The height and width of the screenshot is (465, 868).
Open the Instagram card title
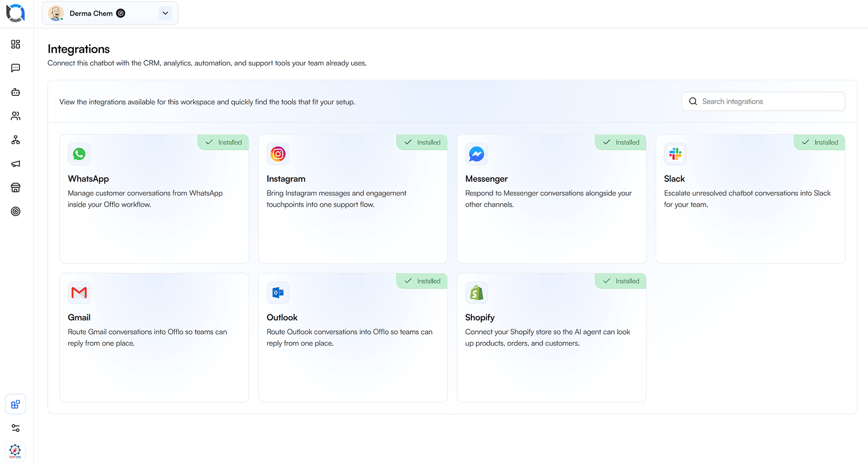(x=286, y=179)
